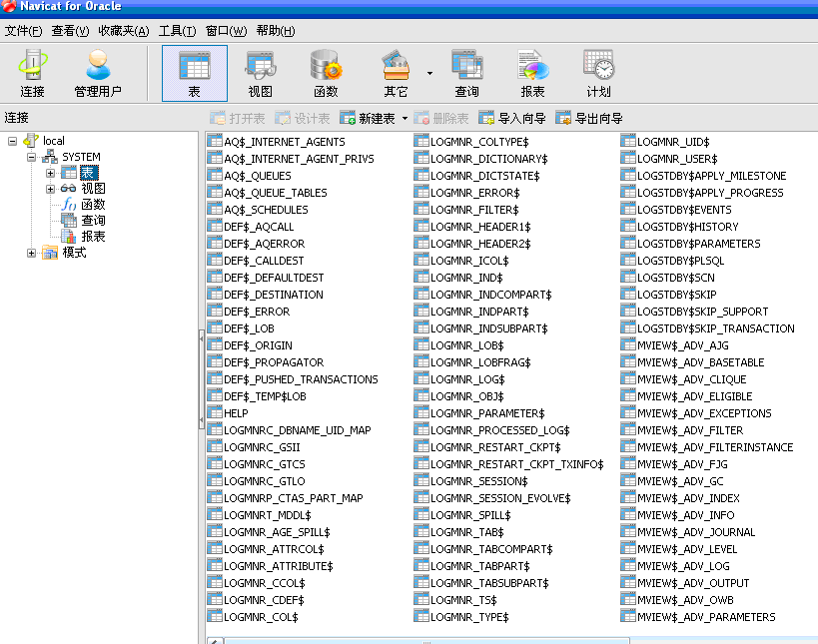This screenshot has height=644, width=818.
Task: Select the LOGMNR_RESTART_CKPT_TXINFO$ table name
Action: 517,464
